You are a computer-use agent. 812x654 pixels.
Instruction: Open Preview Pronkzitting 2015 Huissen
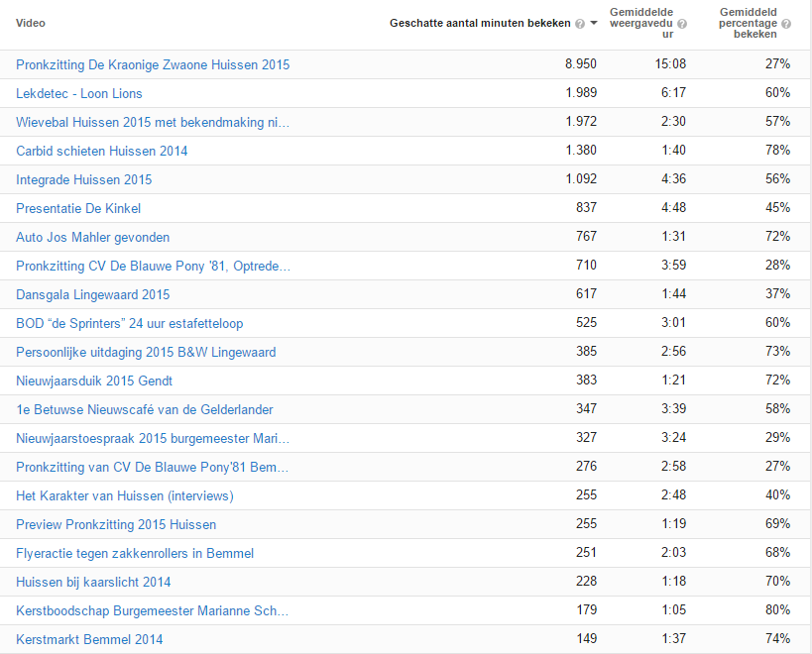click(116, 524)
